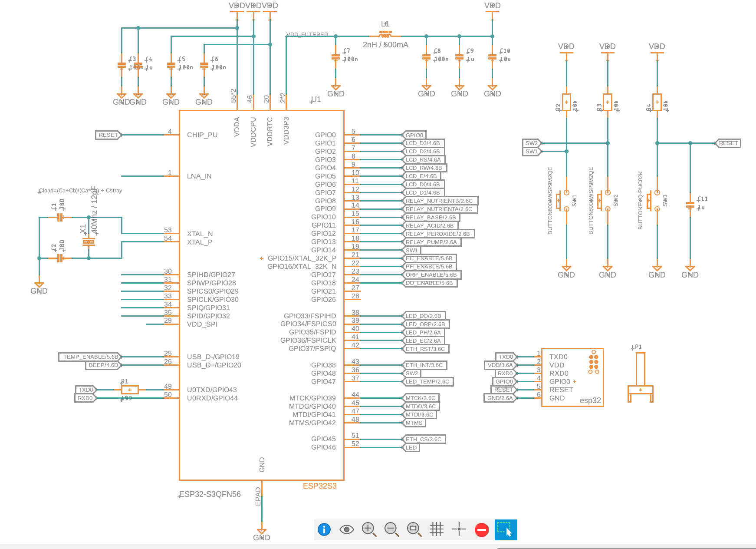The image size is (756, 549).
Task: Click the ETH_INT/3.6C net label
Action: (x=425, y=365)
